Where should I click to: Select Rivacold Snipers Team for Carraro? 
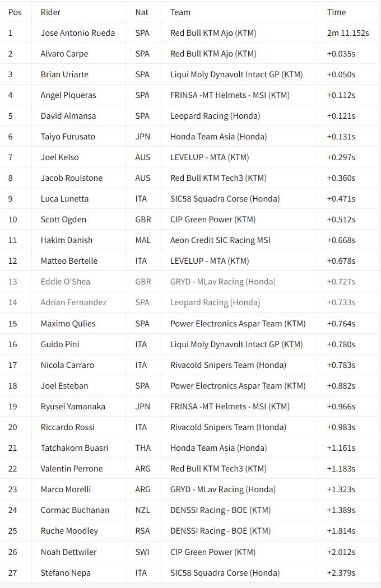tap(228, 365)
